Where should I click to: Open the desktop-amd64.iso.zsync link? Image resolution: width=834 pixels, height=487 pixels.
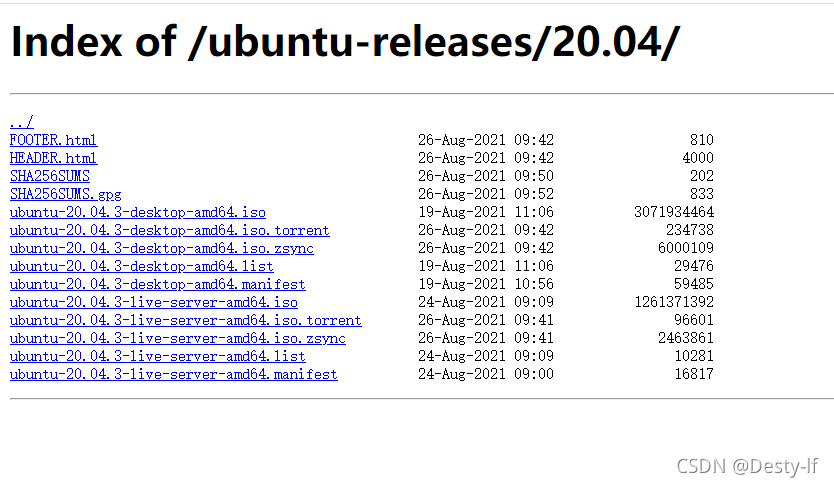(x=162, y=248)
